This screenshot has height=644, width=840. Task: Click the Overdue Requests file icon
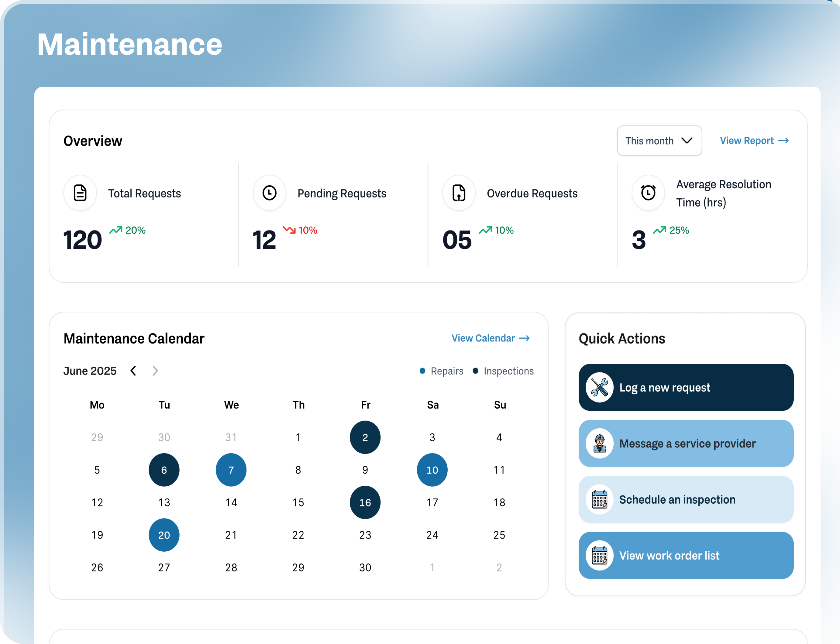point(459,193)
